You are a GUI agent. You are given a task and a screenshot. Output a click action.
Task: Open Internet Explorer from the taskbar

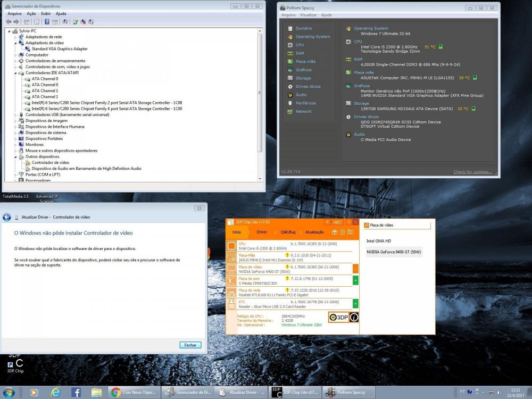(55, 393)
